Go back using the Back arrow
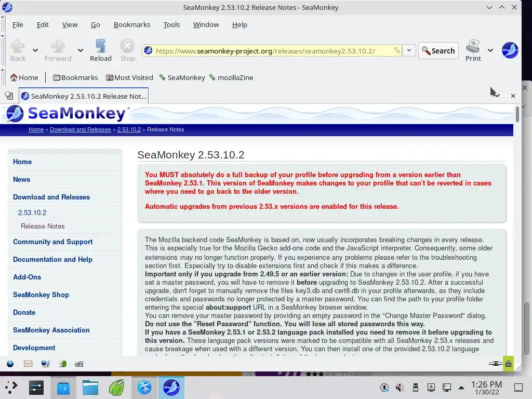532x399 pixels. coord(18,50)
